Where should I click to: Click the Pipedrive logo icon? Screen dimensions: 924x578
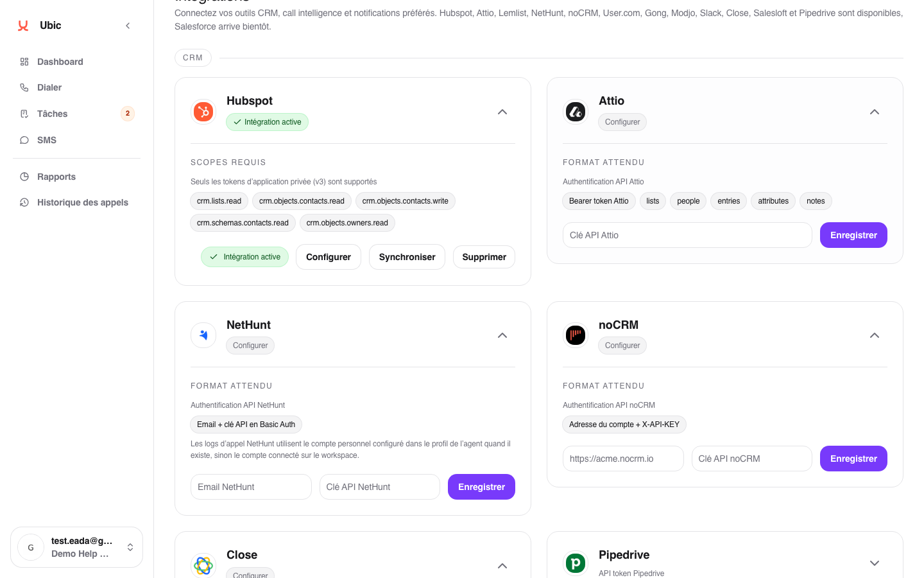(576, 563)
